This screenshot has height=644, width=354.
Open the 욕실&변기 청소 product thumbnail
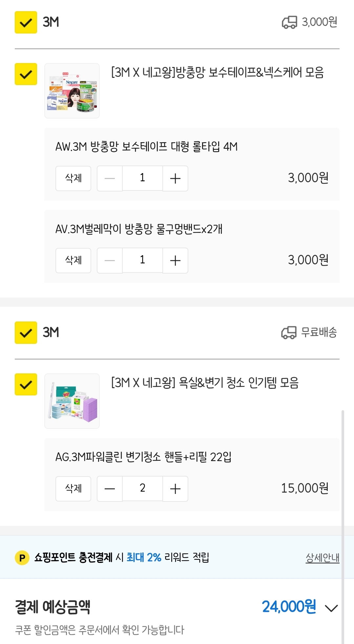coord(72,401)
